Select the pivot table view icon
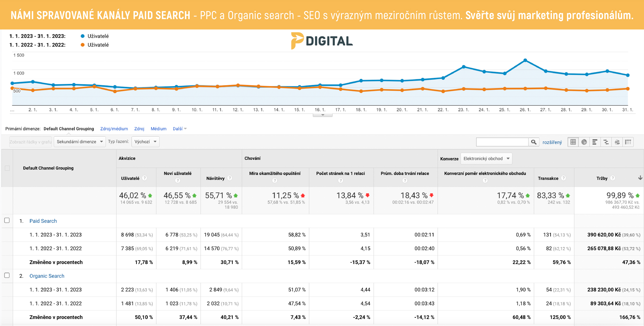The image size is (644, 326). [628, 142]
